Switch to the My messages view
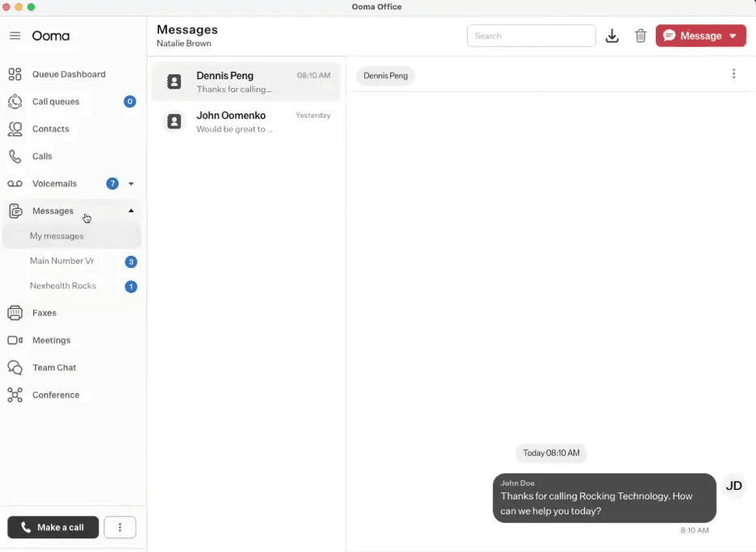This screenshot has height=552, width=756. point(57,236)
